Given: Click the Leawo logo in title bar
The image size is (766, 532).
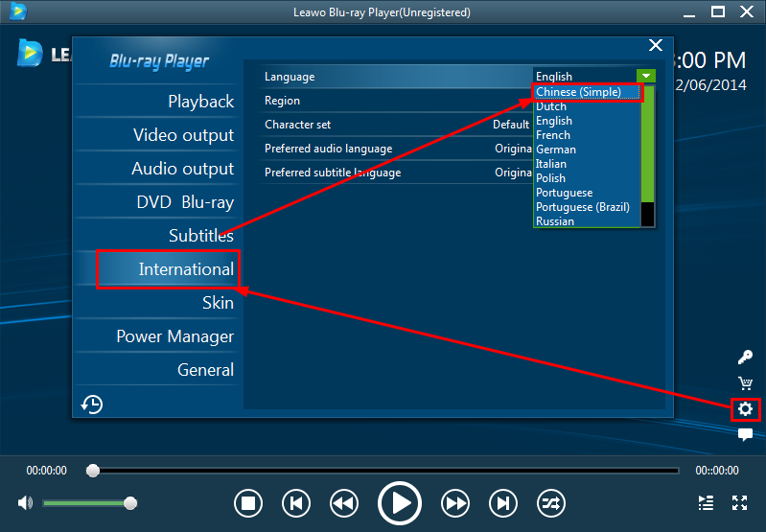Looking at the screenshot, I should [x=18, y=12].
